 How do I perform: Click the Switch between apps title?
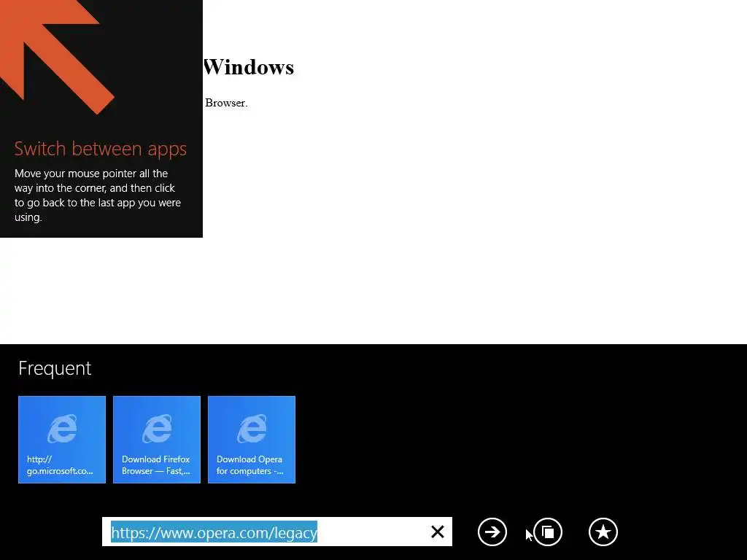101,149
